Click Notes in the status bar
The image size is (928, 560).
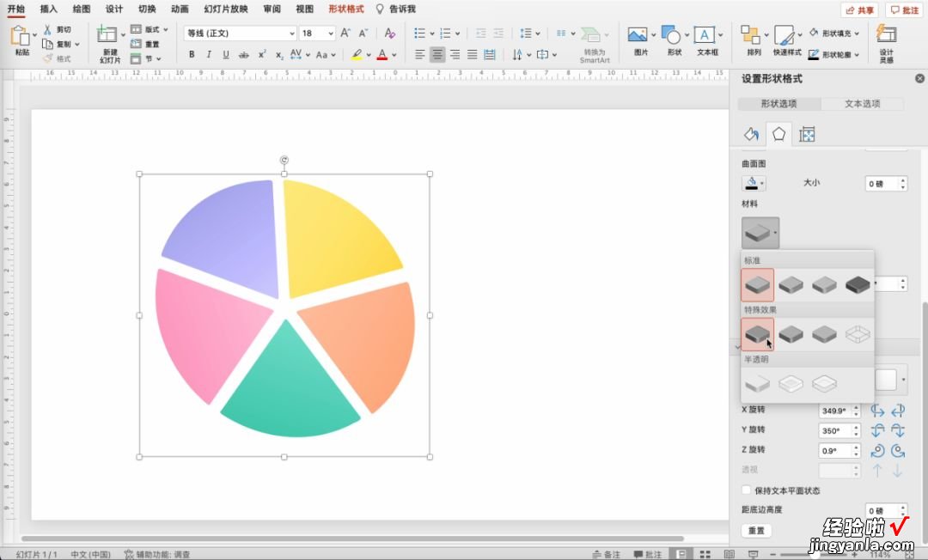pyautogui.click(x=607, y=554)
